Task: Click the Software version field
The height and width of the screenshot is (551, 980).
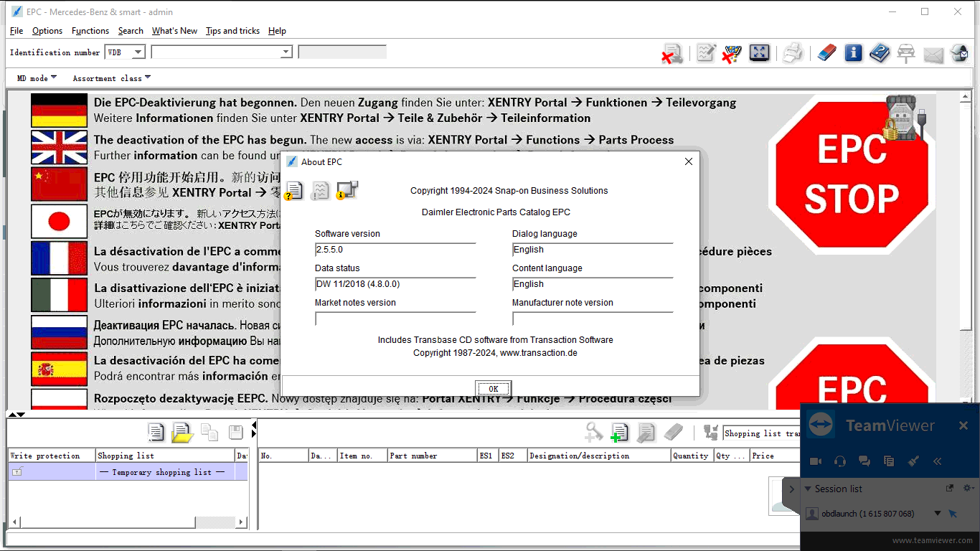Action: point(395,250)
